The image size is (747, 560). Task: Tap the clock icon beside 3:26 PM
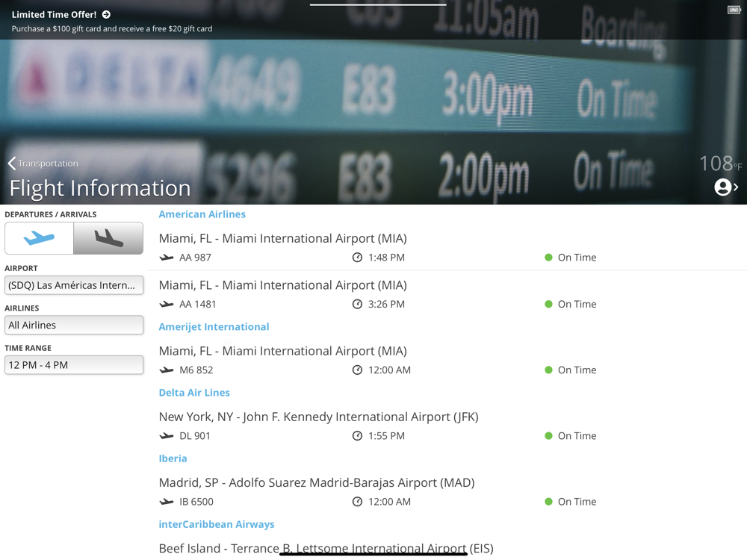357,305
